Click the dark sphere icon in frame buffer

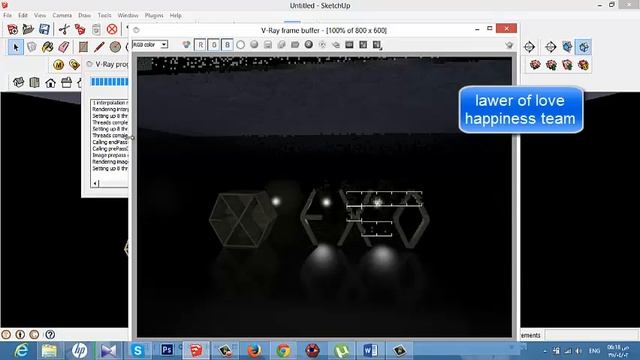[x=309, y=44]
